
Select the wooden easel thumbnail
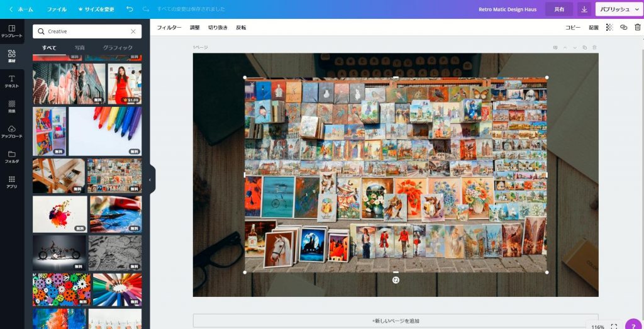point(58,176)
